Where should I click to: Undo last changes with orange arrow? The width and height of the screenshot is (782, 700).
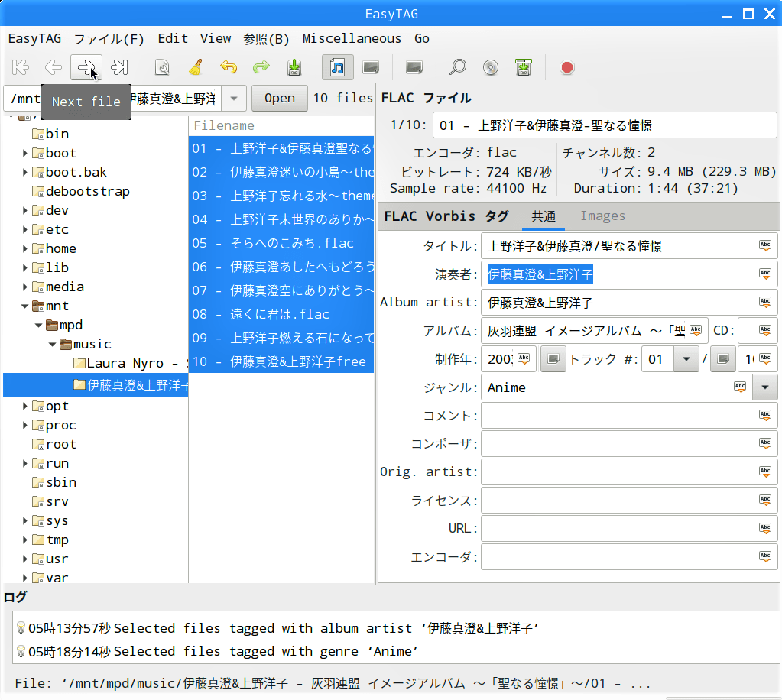click(229, 67)
